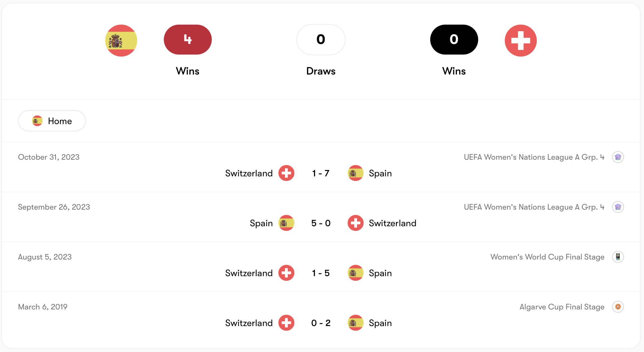The width and height of the screenshot is (644, 352).
Task: Click the 0 draws badge
Action: 321,40
